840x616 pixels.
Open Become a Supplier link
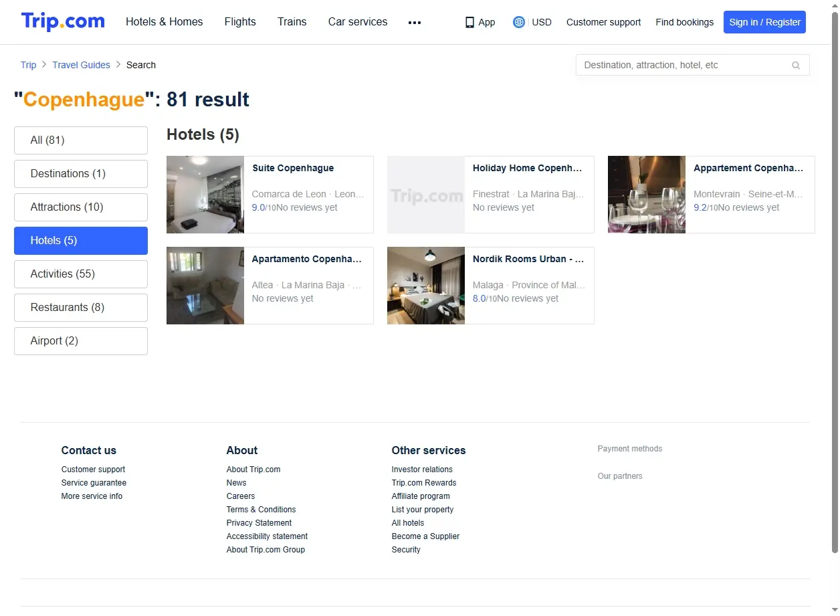pos(425,536)
